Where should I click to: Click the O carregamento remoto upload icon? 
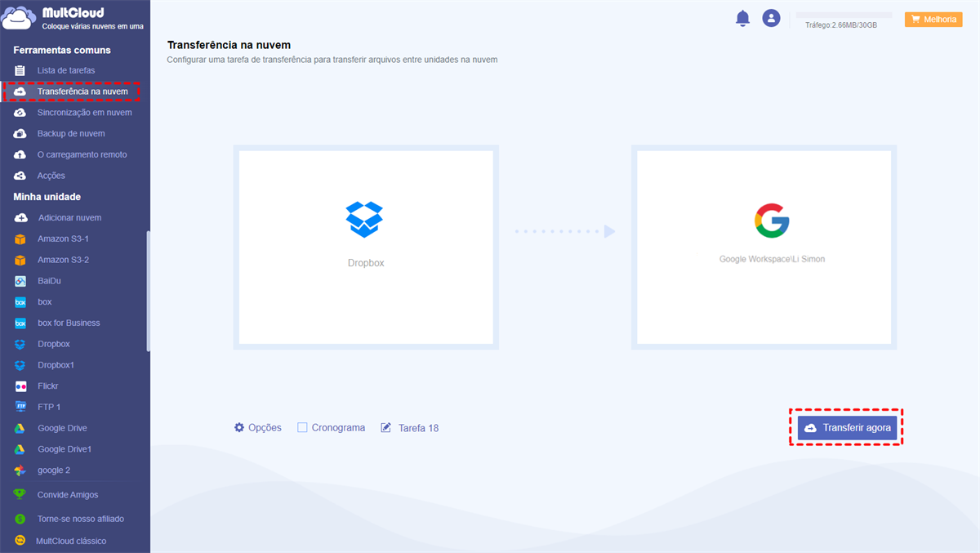[x=20, y=155]
